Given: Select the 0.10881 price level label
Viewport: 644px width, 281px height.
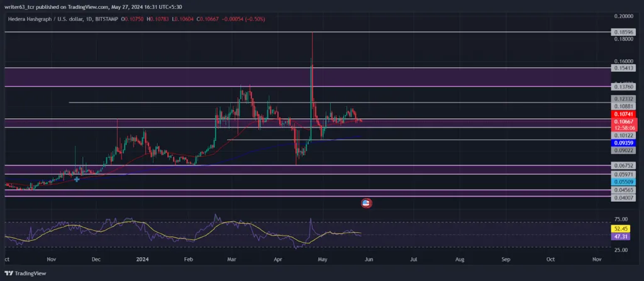Looking at the screenshot, I should 623,106.
